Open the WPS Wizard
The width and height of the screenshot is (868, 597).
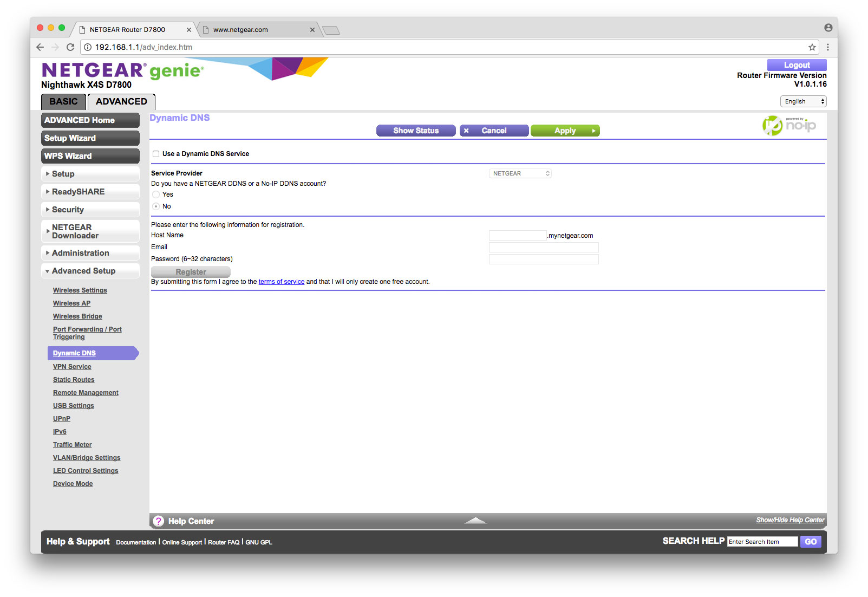tap(90, 156)
